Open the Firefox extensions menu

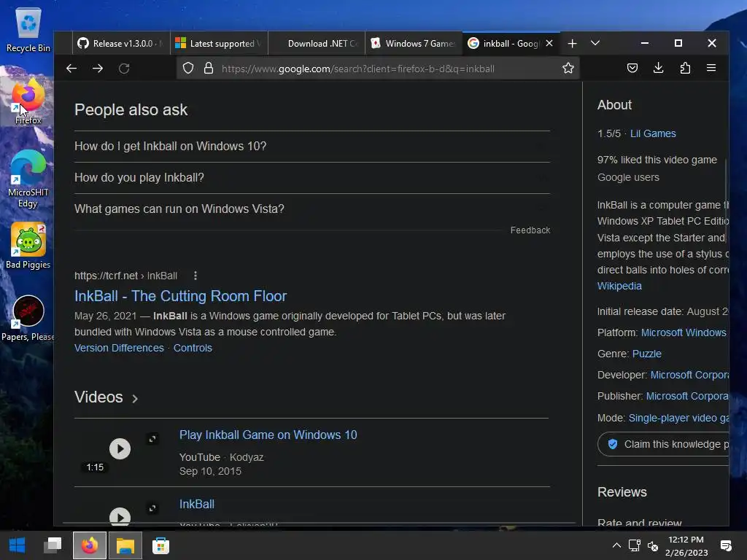pyautogui.click(x=685, y=68)
